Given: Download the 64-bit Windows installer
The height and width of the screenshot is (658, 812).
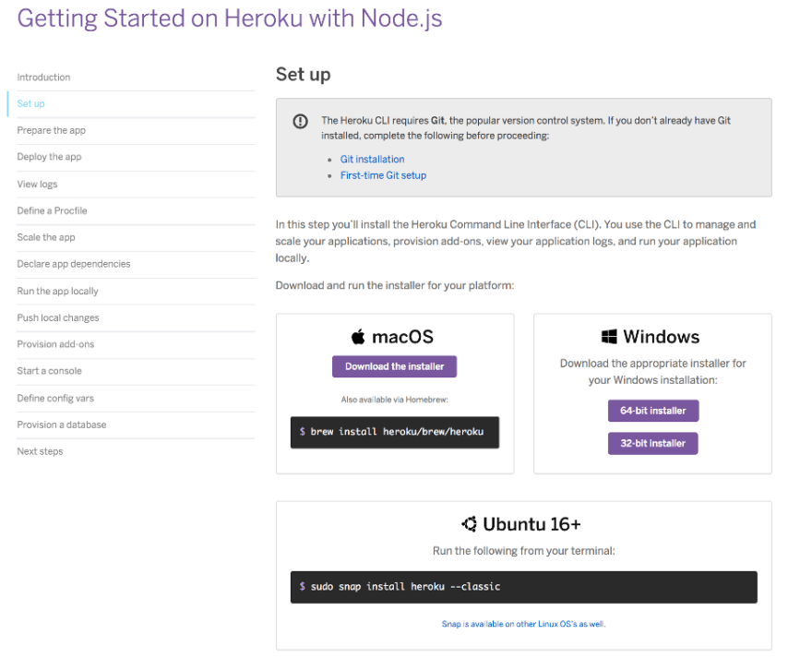Looking at the screenshot, I should [653, 411].
